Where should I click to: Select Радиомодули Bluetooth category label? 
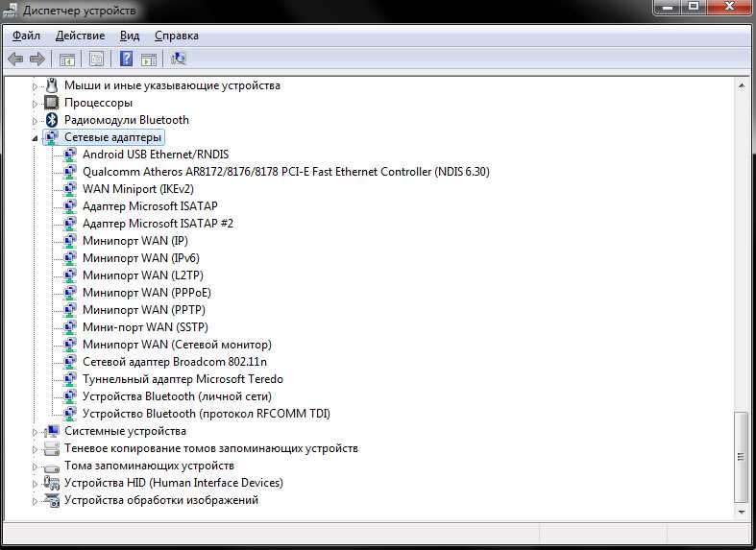point(127,119)
